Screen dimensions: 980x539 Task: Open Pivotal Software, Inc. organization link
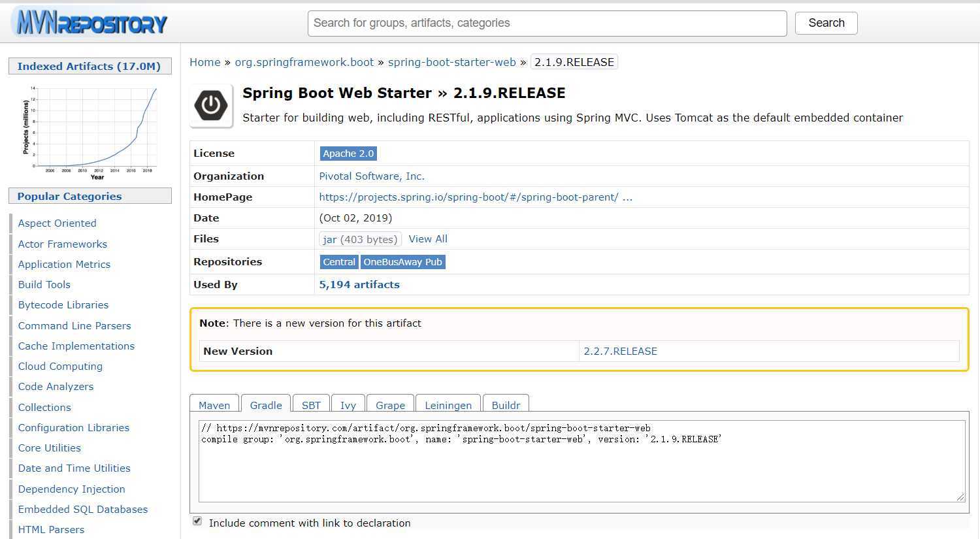[x=372, y=176]
